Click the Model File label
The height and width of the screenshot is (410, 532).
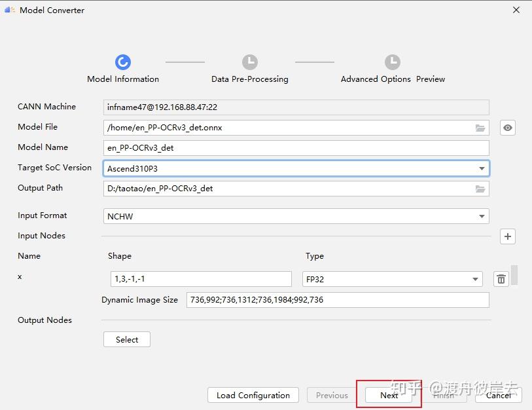pos(38,127)
